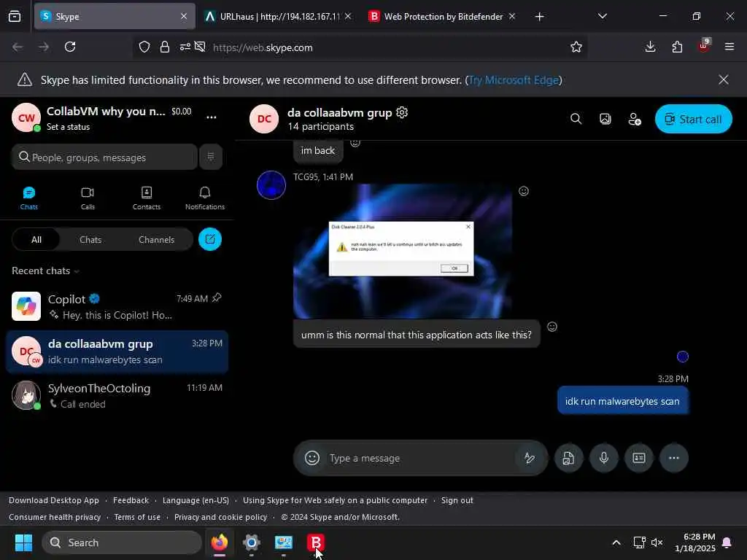
Task: Dismiss the limited functionality banner
Action: pos(723,79)
